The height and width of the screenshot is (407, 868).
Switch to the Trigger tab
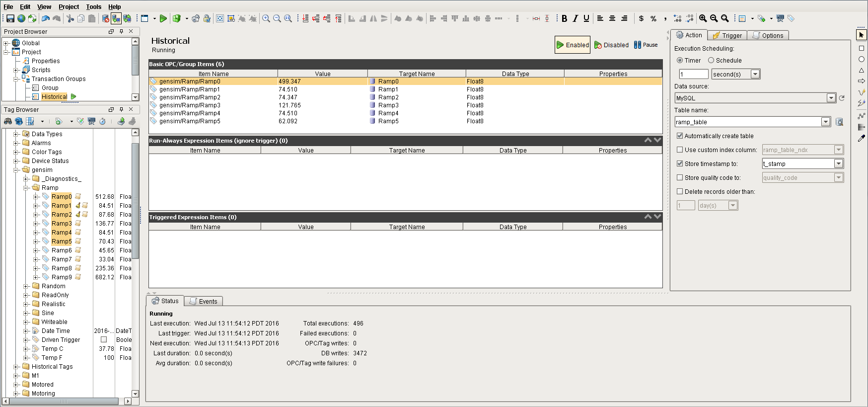click(727, 35)
